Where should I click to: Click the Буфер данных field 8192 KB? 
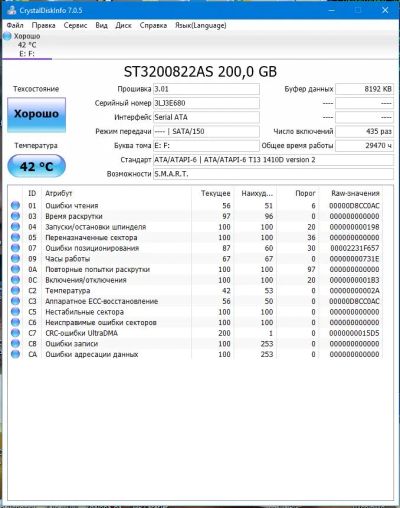click(x=364, y=89)
